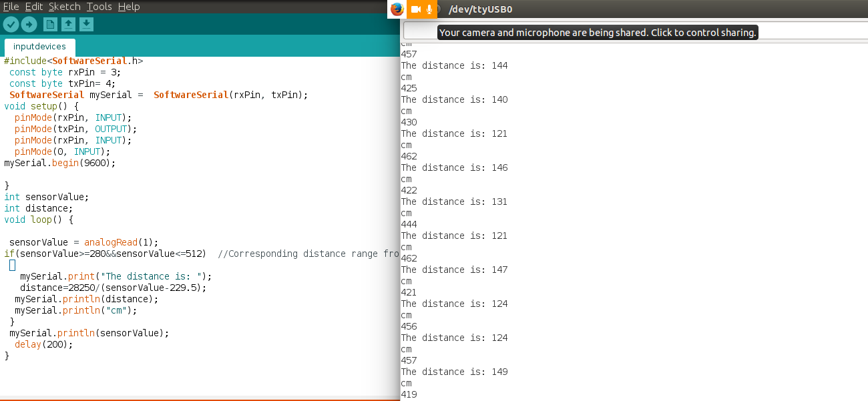Click the highlighted opening brace after the if
Image resolution: width=868 pixels, height=401 pixels.
click(12, 265)
